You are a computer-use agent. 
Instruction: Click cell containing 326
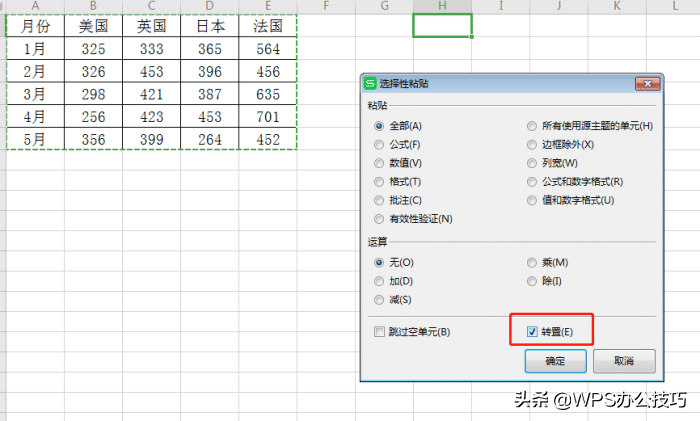tap(93, 71)
